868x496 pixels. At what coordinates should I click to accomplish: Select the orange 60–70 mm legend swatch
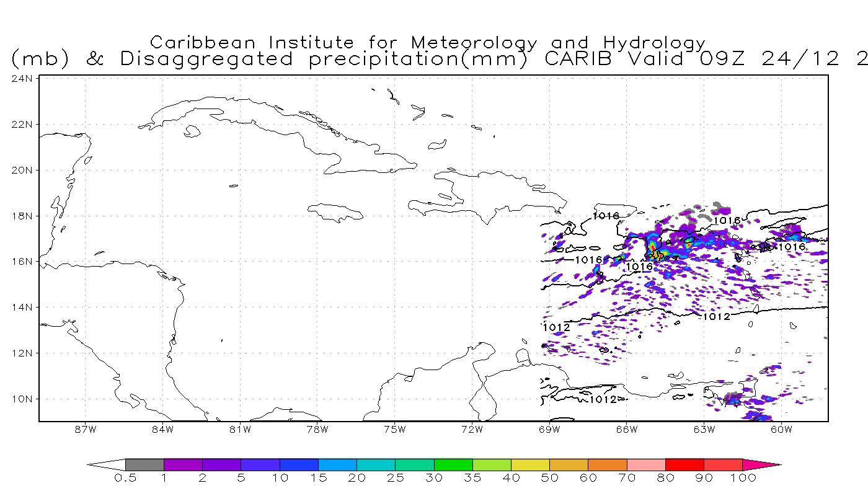click(x=607, y=464)
